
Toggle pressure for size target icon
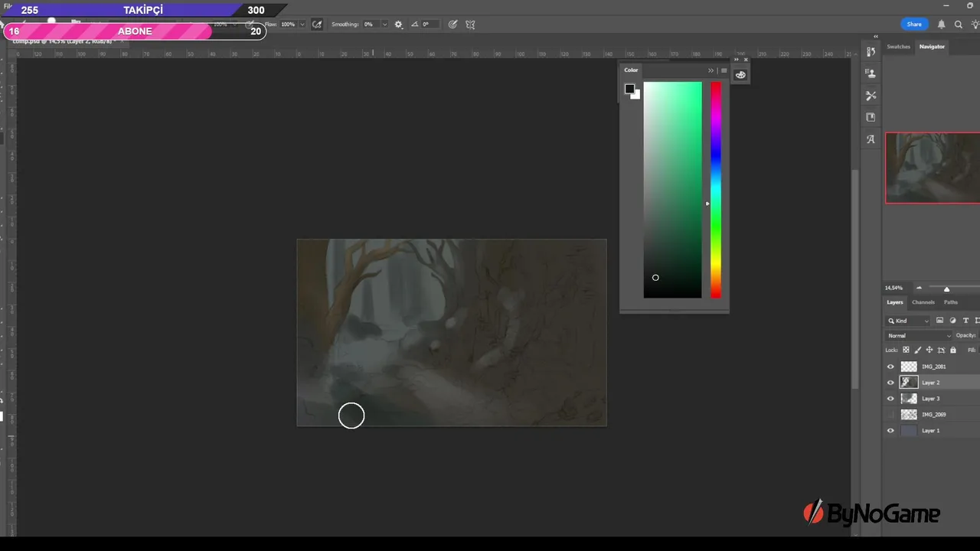pyautogui.click(x=452, y=24)
